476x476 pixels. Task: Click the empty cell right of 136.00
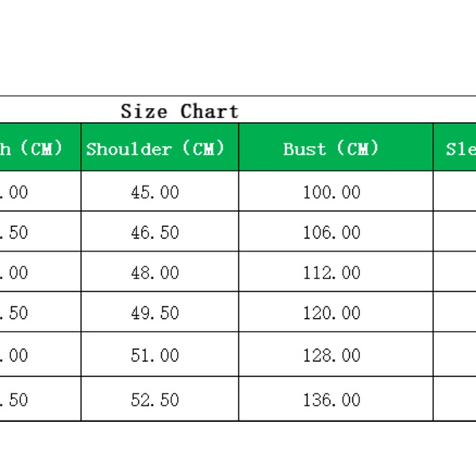pos(455,400)
